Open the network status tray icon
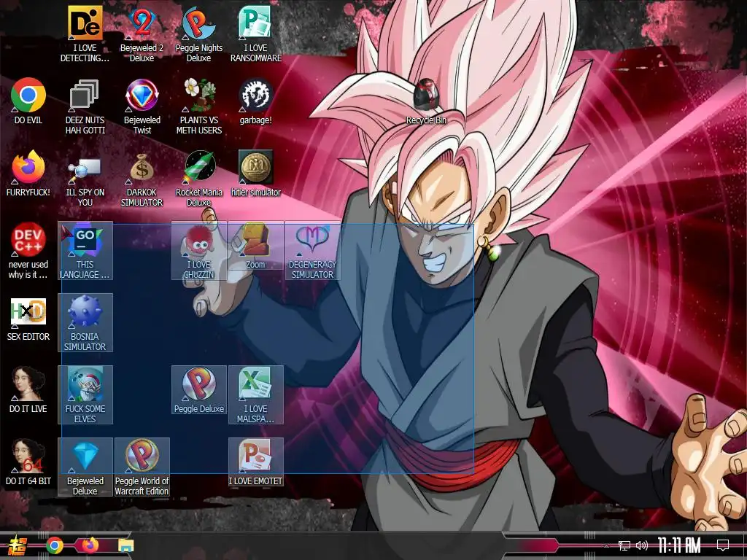The height and width of the screenshot is (560, 747). click(624, 545)
